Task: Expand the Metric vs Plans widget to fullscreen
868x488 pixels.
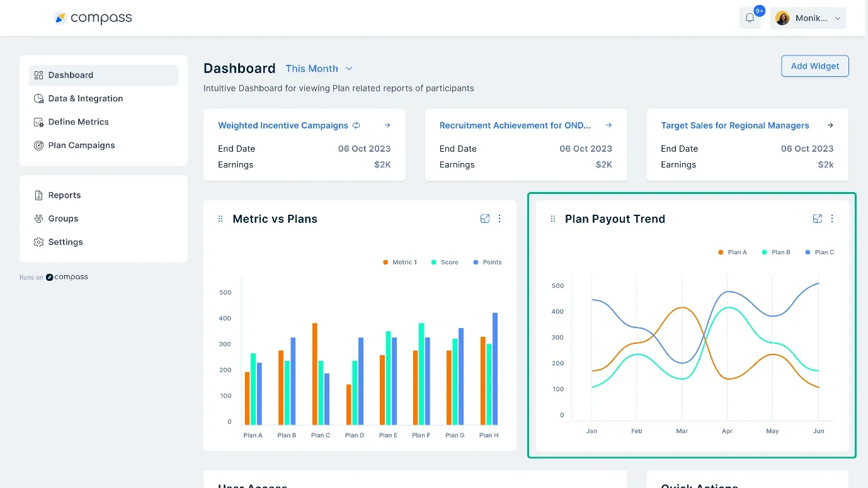Action: [484, 218]
